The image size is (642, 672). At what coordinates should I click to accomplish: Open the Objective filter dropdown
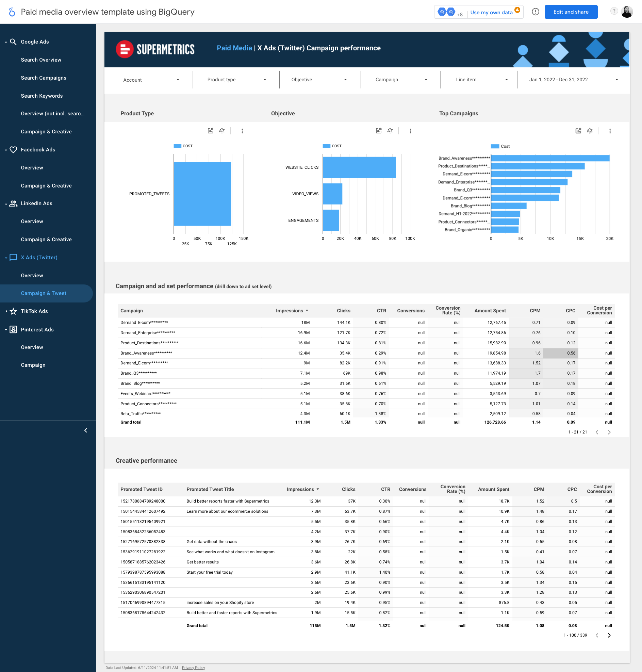(318, 80)
